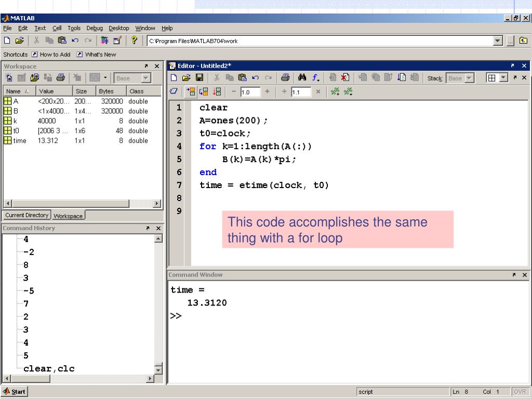Click Undo icon in main MATLAB toolbar
This screenshot has height=399, width=532.
coord(75,41)
